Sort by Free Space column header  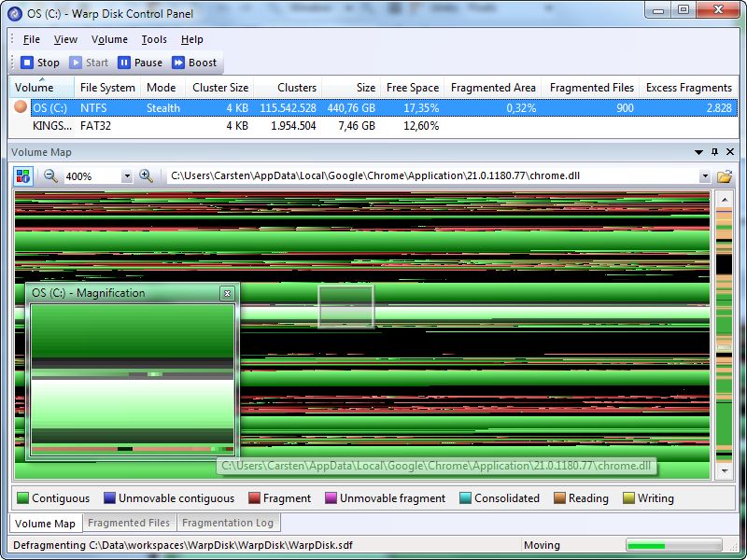(x=412, y=88)
